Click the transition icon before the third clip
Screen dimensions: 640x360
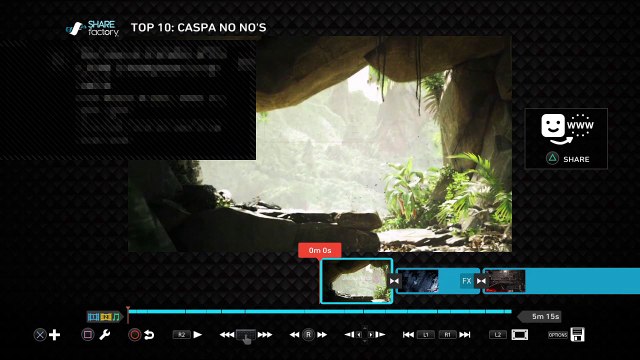481,281
